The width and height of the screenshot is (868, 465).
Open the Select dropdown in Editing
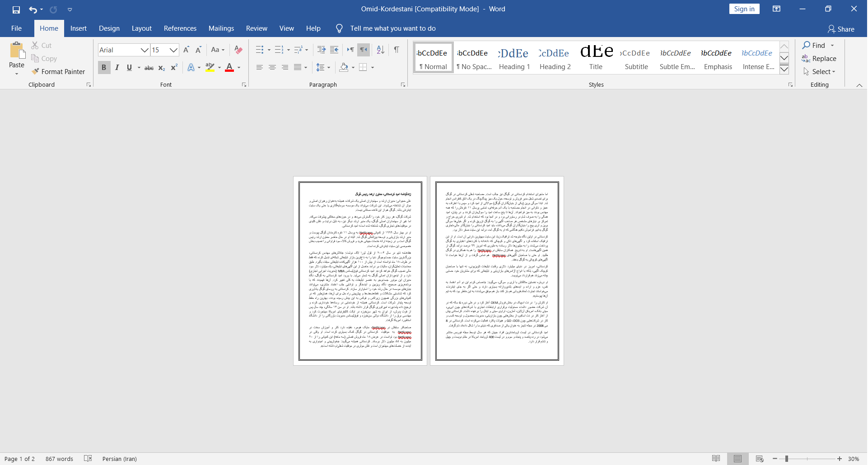point(819,71)
